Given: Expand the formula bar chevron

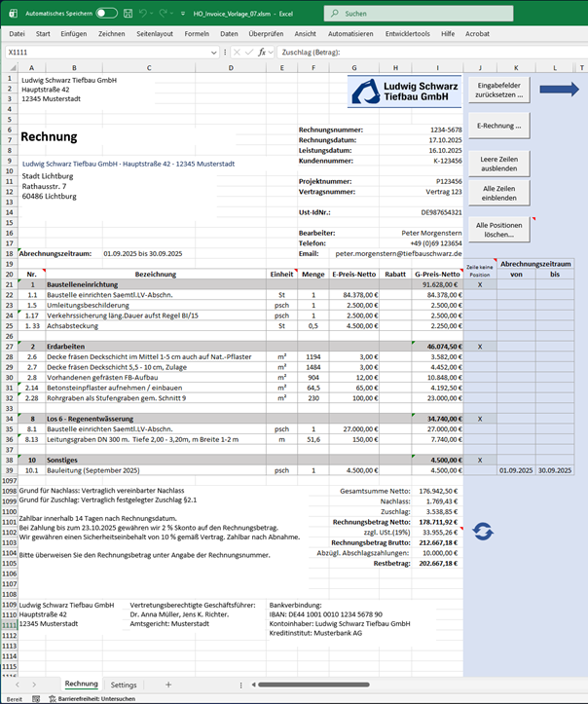Looking at the screenshot, I should tap(580, 52).
